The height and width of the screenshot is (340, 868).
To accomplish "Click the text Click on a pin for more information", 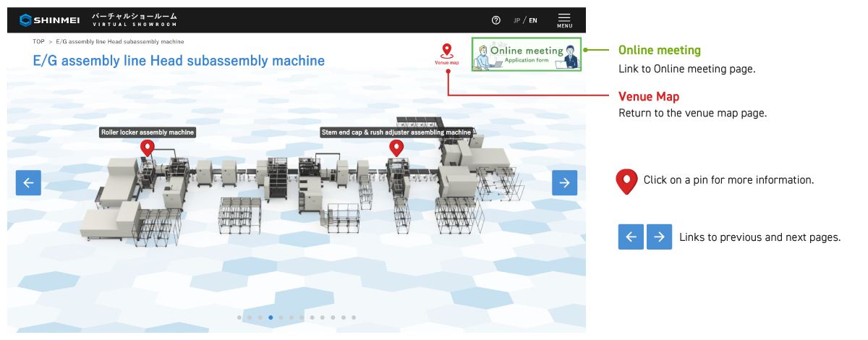I will pos(729,179).
